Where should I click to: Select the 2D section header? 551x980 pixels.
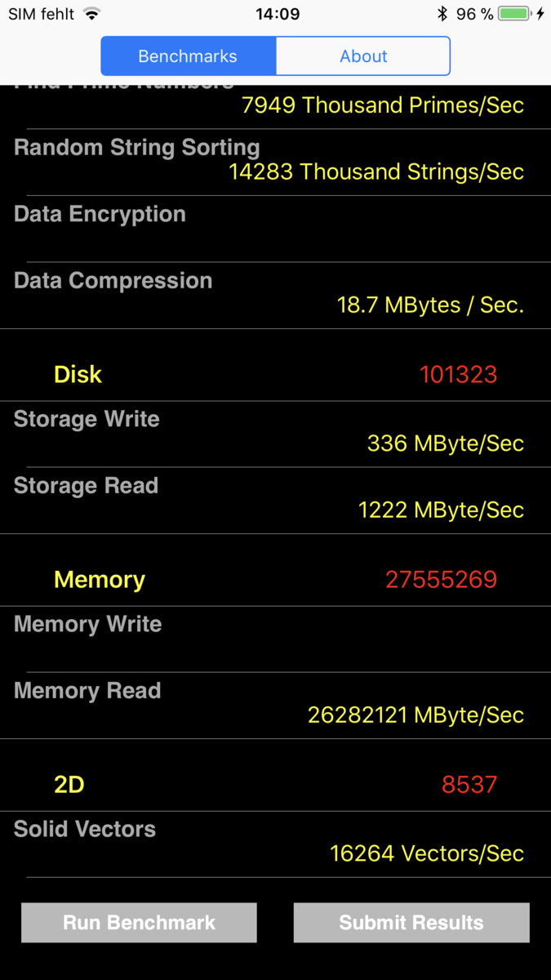69,784
